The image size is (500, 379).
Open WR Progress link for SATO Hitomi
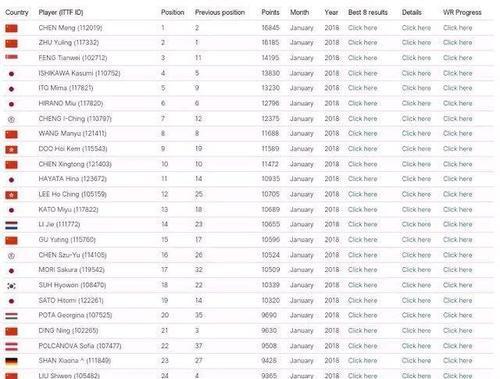(457, 300)
